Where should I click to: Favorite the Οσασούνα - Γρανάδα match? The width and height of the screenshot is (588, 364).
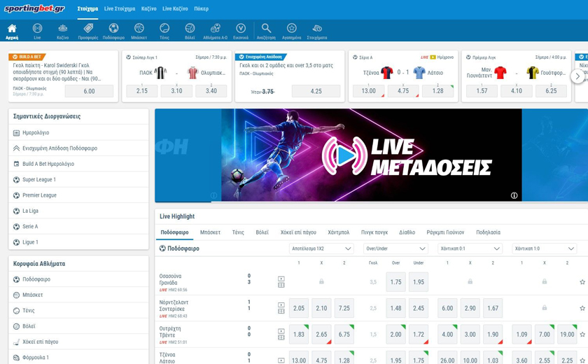tap(582, 282)
